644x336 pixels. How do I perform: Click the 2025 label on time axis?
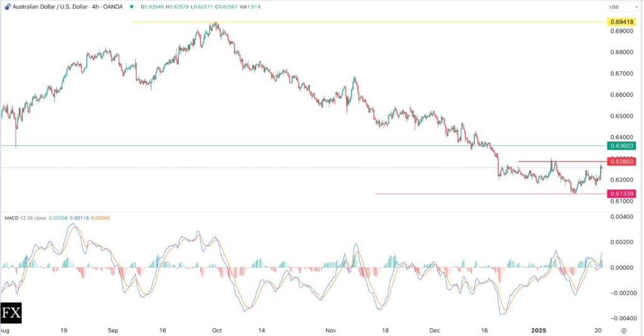(x=540, y=330)
